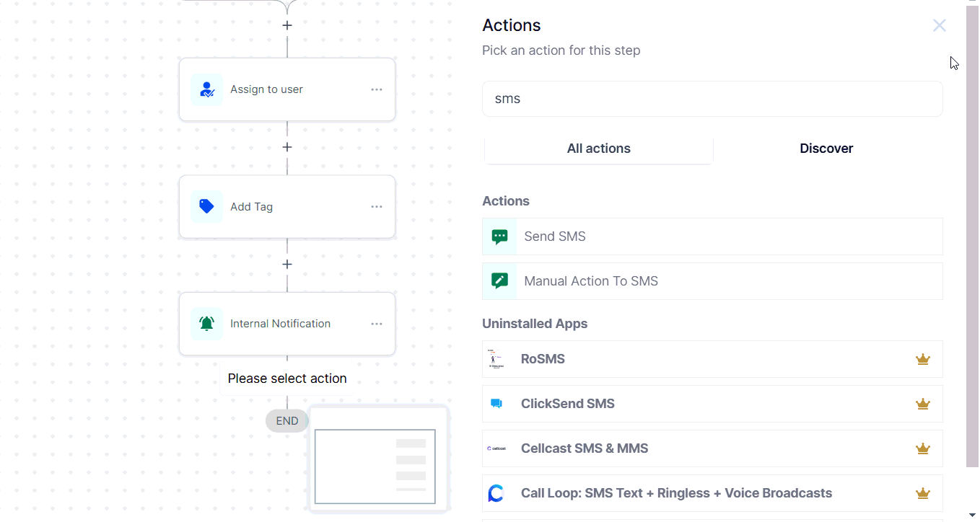Viewport: 980px width, 522px height.
Task: Click the action search field containing sms
Action: point(712,99)
